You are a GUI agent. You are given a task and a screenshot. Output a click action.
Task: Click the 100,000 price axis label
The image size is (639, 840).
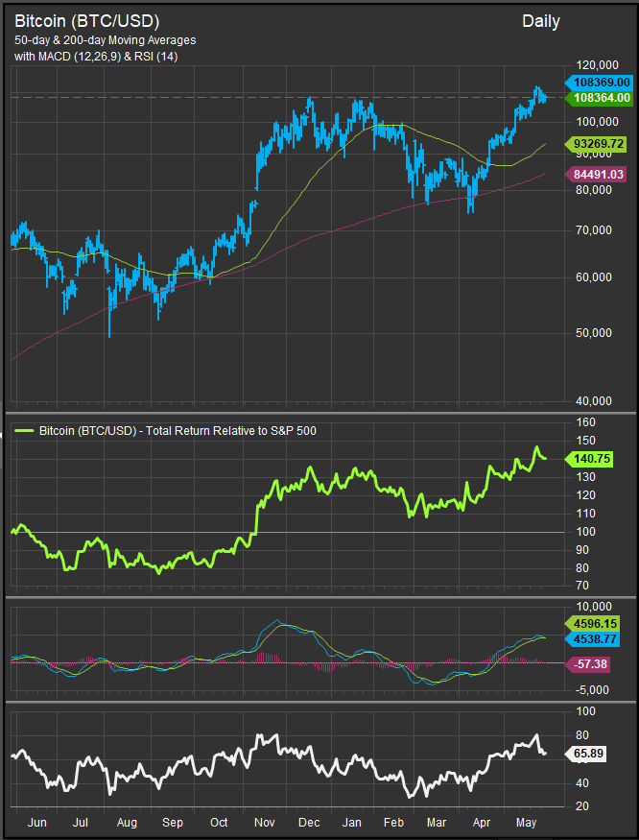point(595,121)
